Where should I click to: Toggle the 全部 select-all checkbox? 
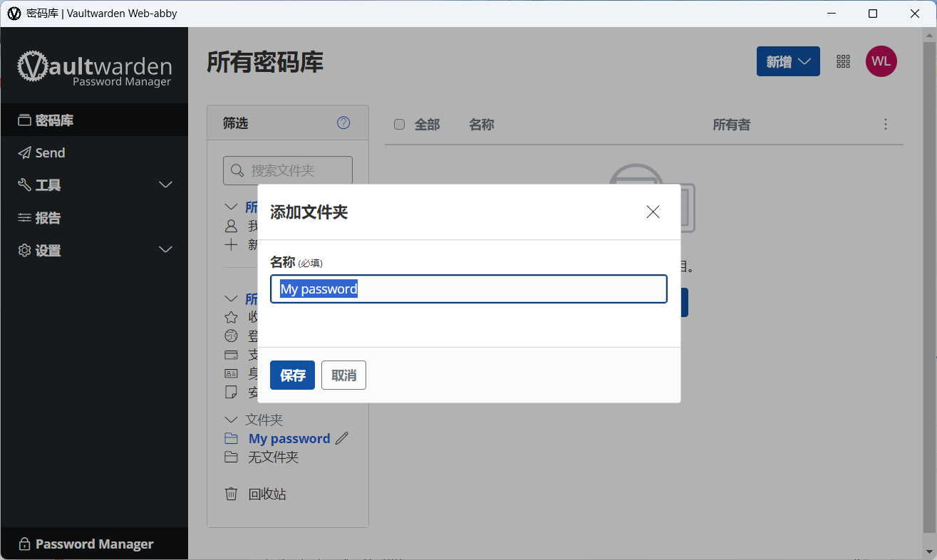click(x=400, y=125)
